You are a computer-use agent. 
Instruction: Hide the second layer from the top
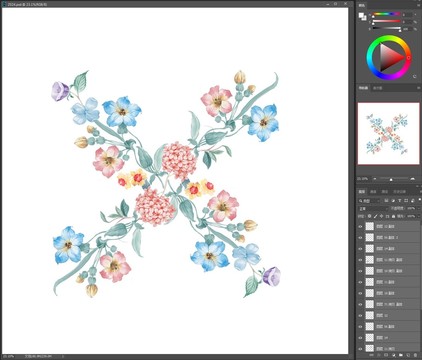click(x=360, y=237)
